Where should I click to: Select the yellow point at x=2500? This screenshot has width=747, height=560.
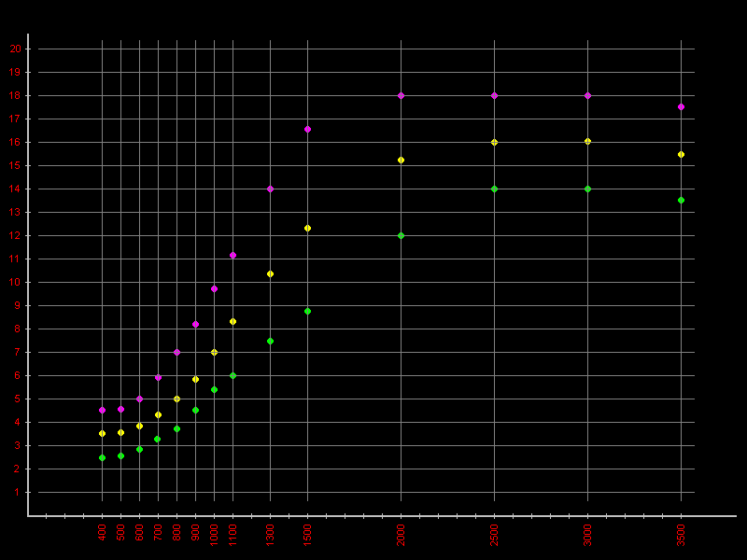[494, 142]
